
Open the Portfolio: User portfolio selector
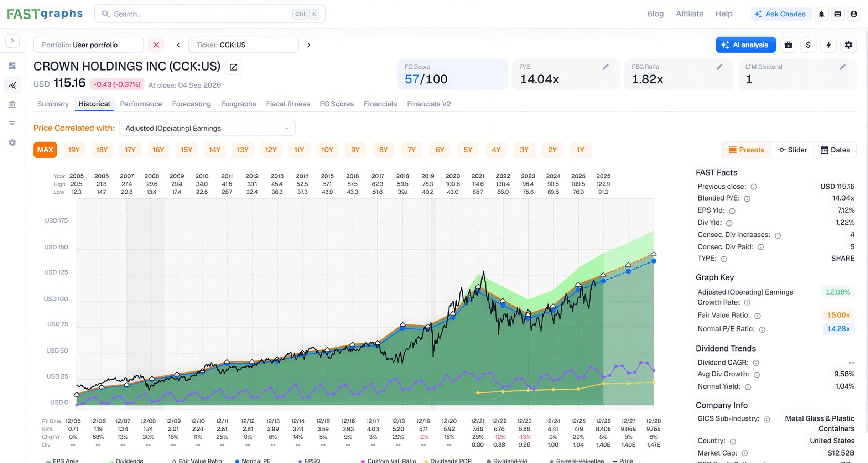pos(88,45)
